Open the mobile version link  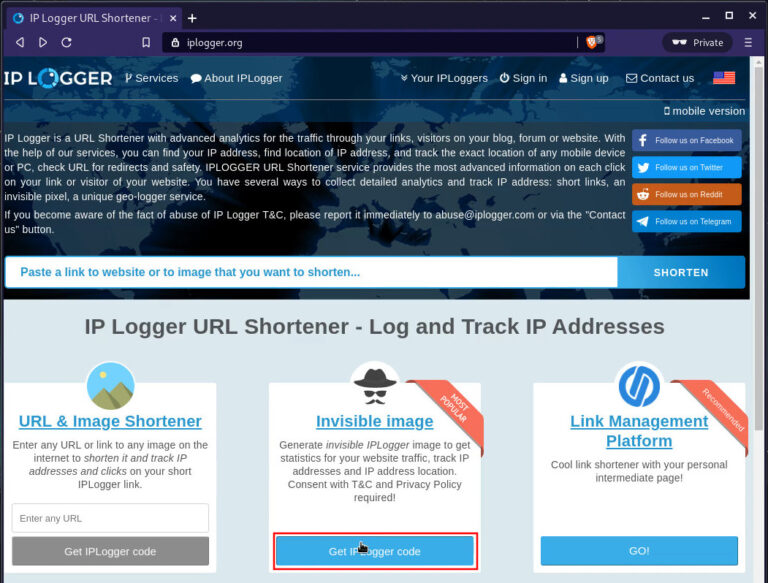click(704, 111)
